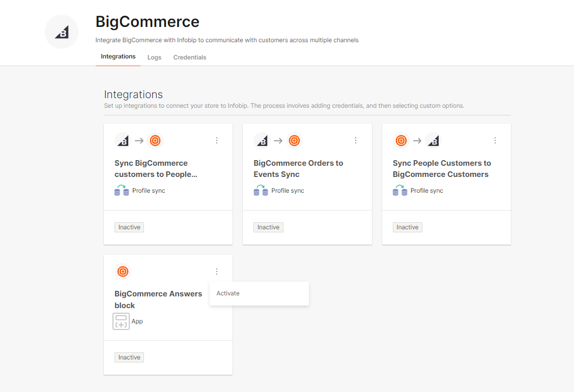Open the Sync People Customers to BigCommerce Customers title

[x=441, y=169]
